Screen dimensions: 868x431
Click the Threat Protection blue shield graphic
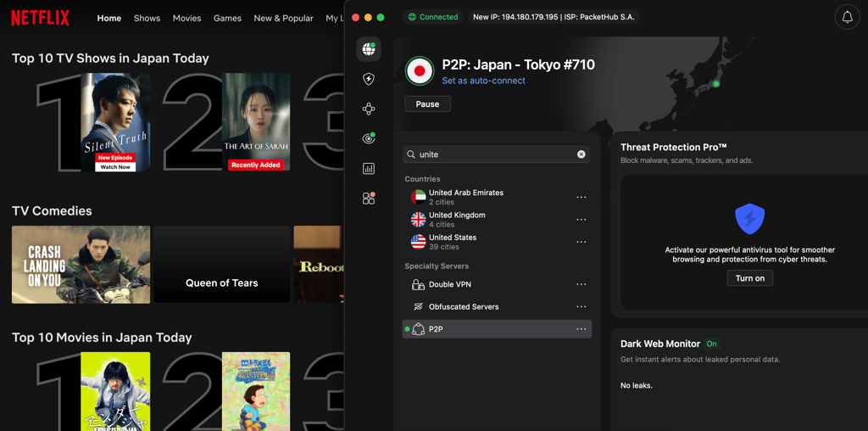click(x=749, y=218)
